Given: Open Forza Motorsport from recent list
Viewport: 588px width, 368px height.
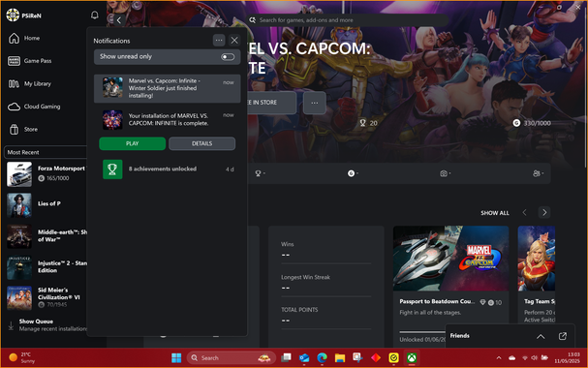Looking at the screenshot, I should (46, 174).
